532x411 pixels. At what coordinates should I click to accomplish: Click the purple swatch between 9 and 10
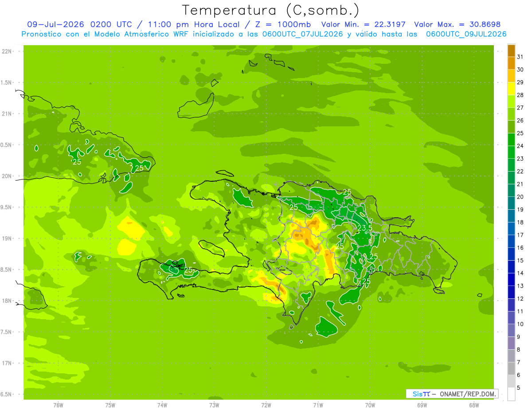pyautogui.click(x=511, y=331)
